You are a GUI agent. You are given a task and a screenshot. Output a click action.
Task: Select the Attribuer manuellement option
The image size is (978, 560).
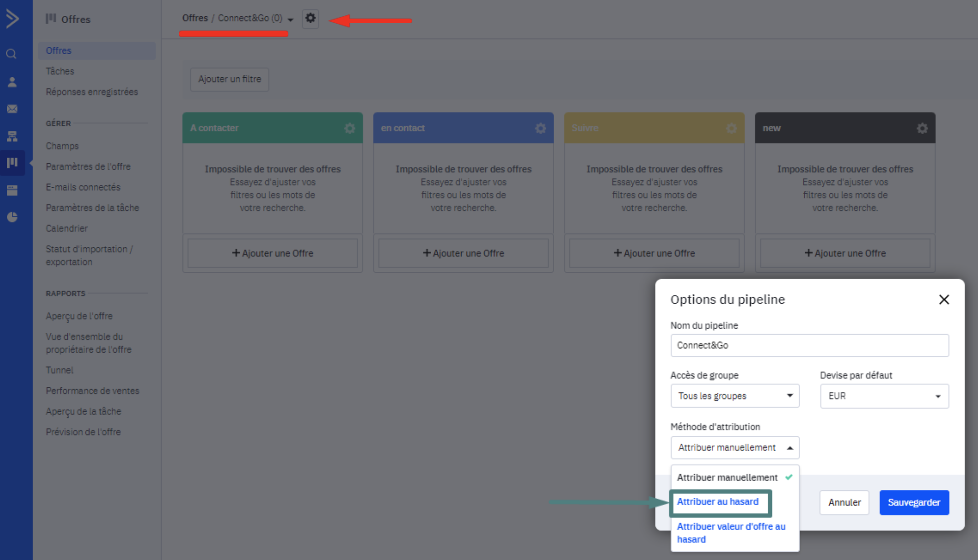(727, 478)
